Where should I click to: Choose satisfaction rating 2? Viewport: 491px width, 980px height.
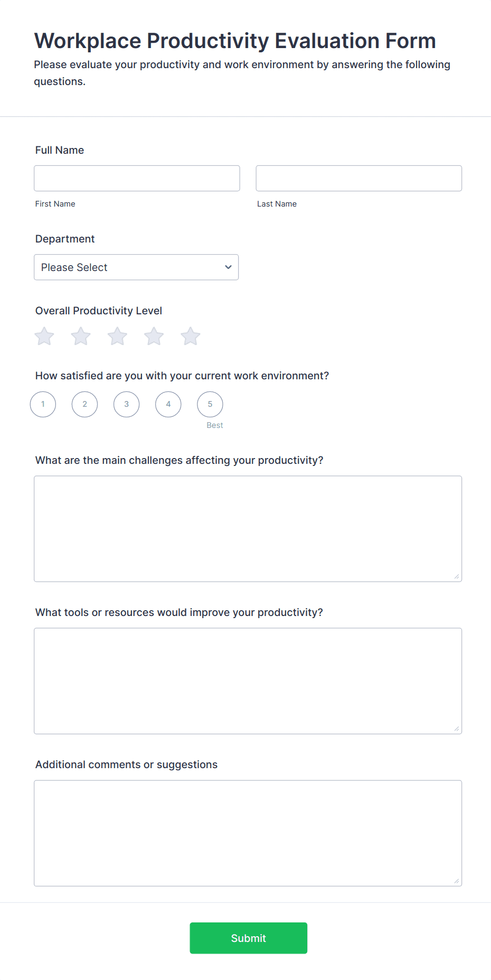click(x=85, y=404)
